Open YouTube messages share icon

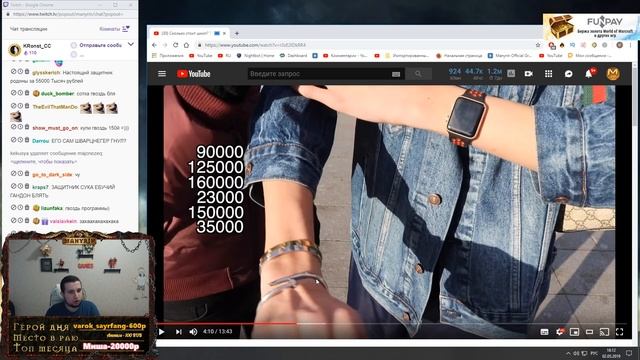click(569, 74)
